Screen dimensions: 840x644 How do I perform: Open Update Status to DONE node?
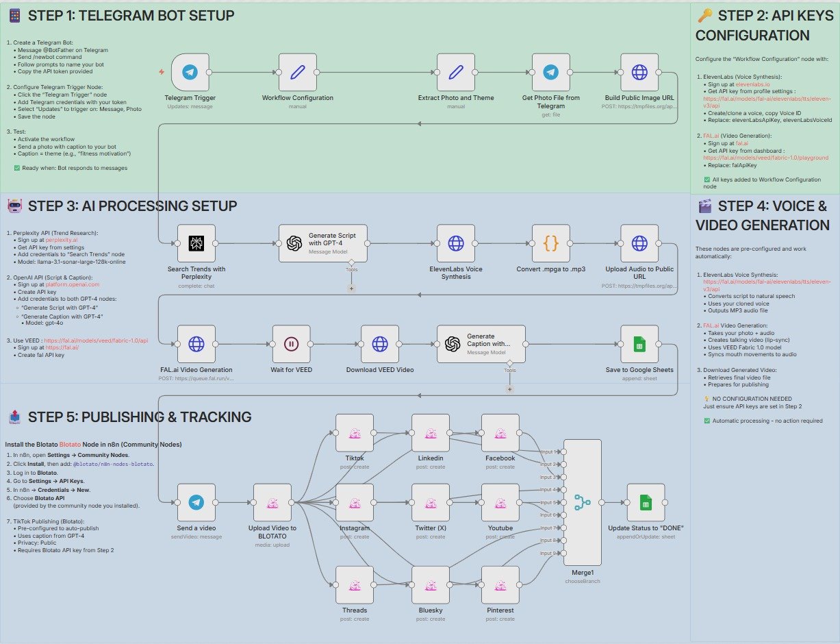[x=646, y=502]
